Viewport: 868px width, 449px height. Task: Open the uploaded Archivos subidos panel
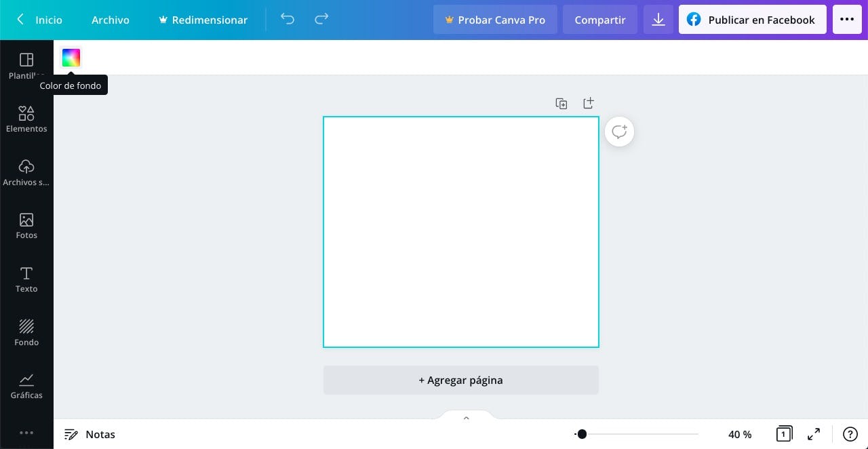pos(26,172)
